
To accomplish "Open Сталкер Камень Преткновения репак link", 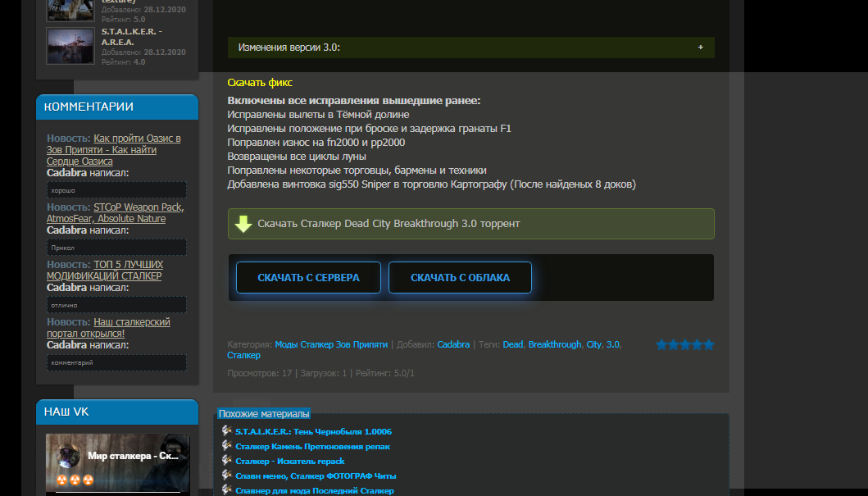I will (313, 446).
